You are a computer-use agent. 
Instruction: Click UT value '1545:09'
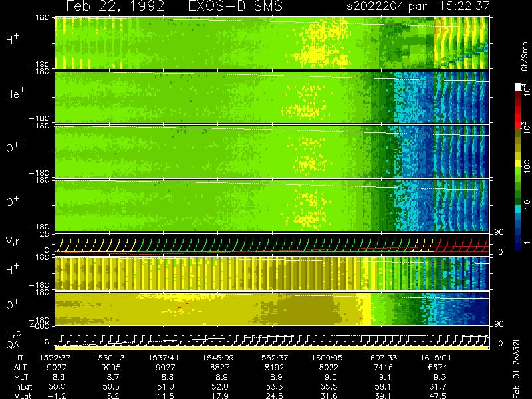(218, 358)
